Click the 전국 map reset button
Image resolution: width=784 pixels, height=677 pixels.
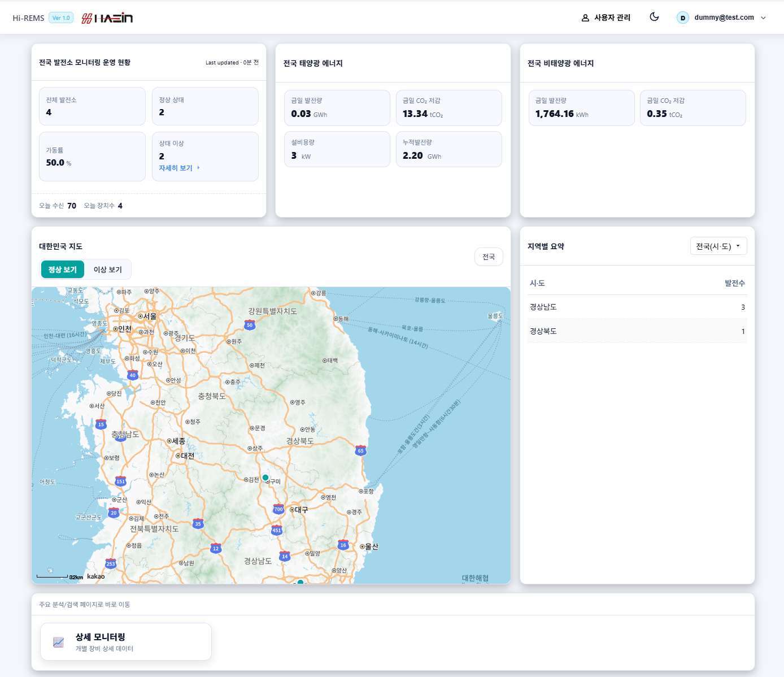(489, 257)
